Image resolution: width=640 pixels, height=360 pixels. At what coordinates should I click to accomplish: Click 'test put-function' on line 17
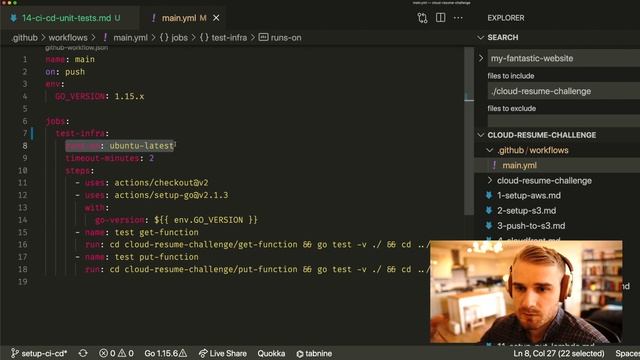[x=156, y=257]
